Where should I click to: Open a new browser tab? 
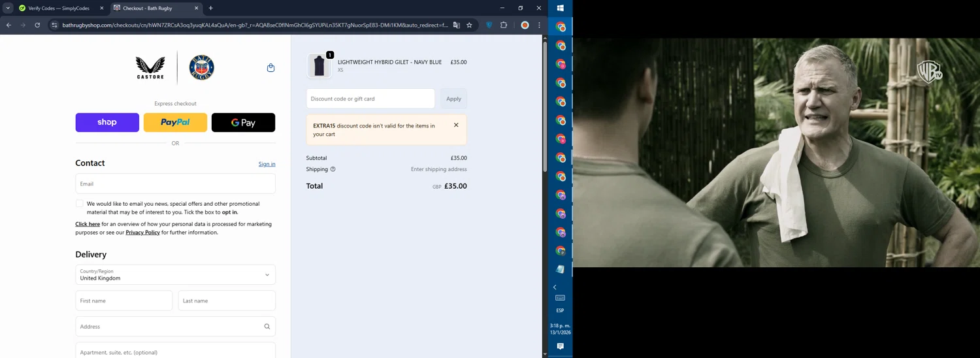click(x=210, y=8)
